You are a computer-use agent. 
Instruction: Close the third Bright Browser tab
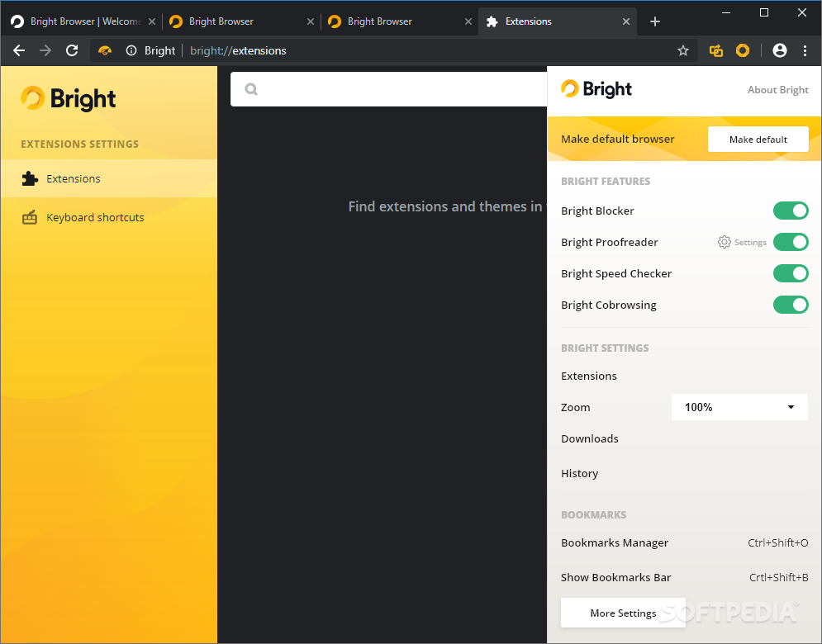468,21
